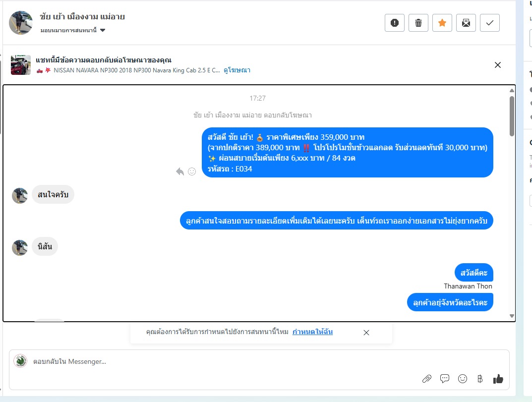This screenshot has height=402, width=532.
Task: Reply to the price message arrow icon
Action: 180,172
